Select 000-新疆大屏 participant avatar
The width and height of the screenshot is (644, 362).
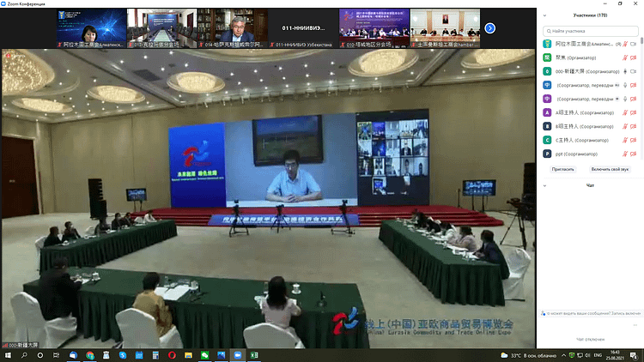tap(547, 71)
